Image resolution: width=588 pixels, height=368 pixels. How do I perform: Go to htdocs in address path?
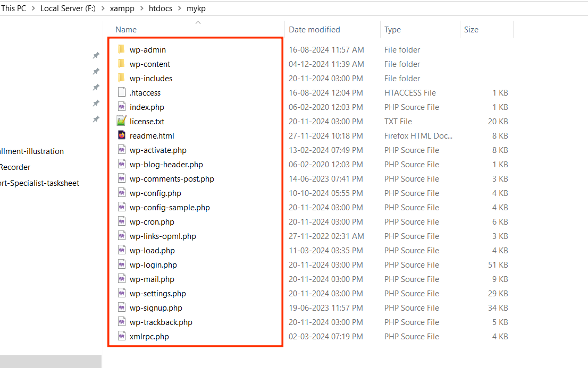161,8
